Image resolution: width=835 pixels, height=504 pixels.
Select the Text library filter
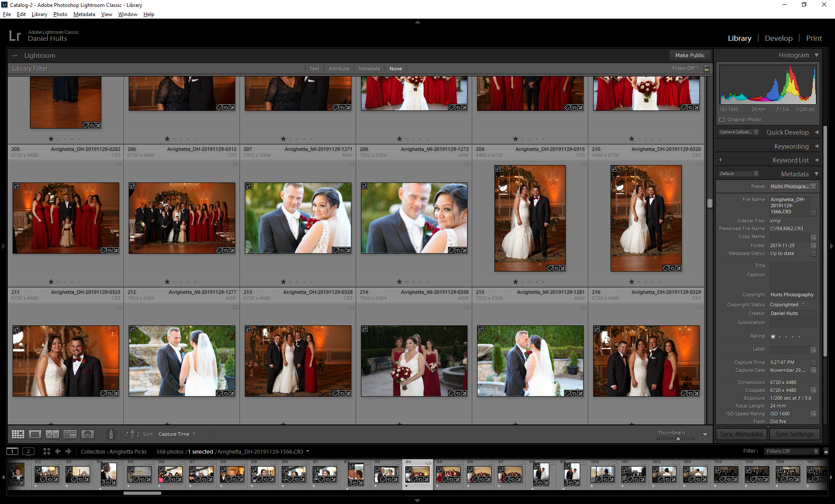314,69
